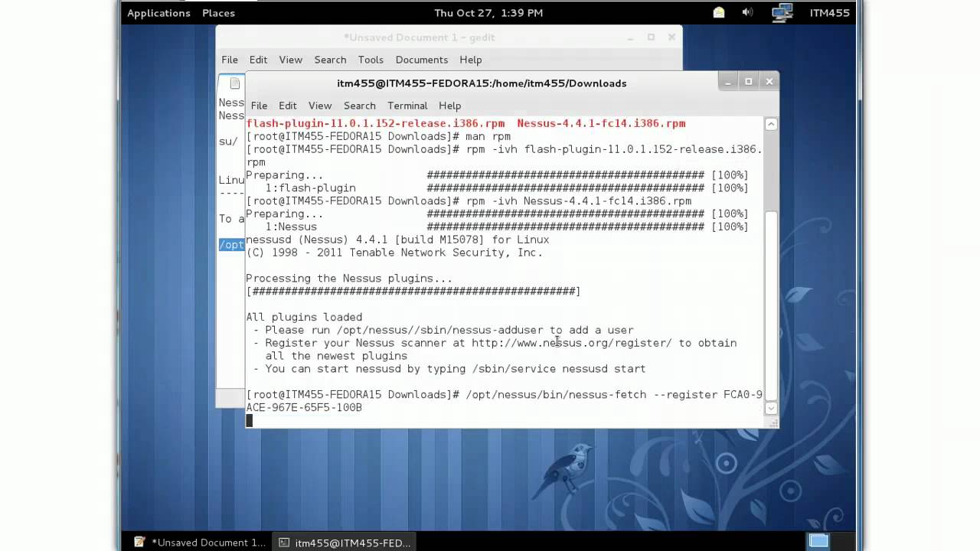Image resolution: width=980 pixels, height=551 pixels.
Task: Click the highlighted /opt text in gedit
Action: point(231,244)
